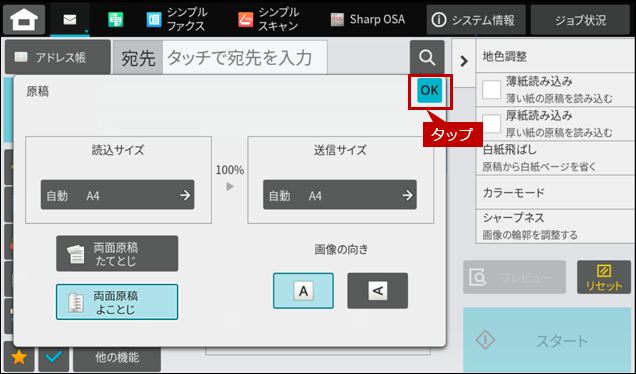Tap the blue checkmark icon
Viewport: 636px width, 374px height.
[x=54, y=357]
